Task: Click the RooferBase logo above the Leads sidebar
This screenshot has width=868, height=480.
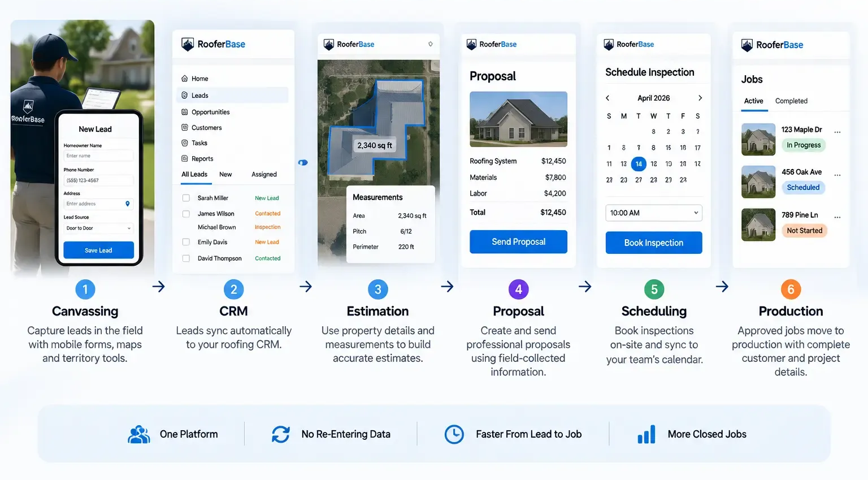Action: (x=213, y=44)
